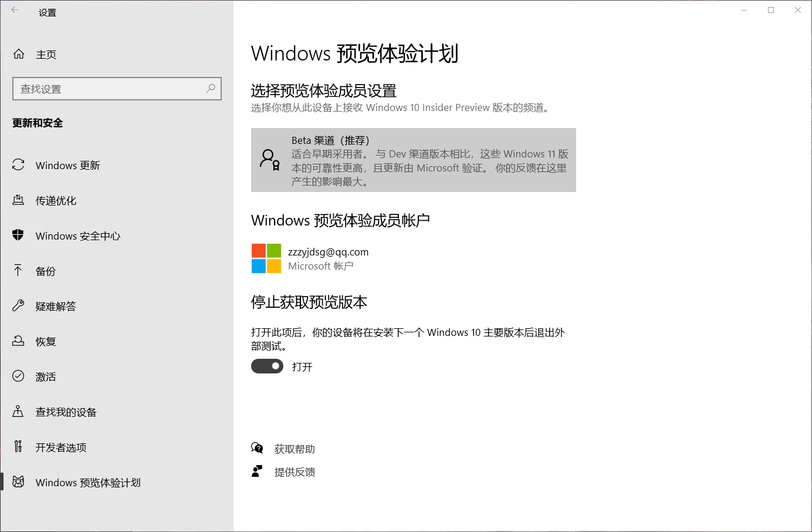Select 查找我的设备 in sidebar
The height and width of the screenshot is (532, 812).
click(117, 412)
